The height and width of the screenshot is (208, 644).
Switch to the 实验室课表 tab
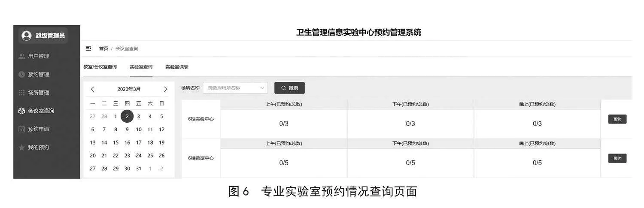coord(177,67)
